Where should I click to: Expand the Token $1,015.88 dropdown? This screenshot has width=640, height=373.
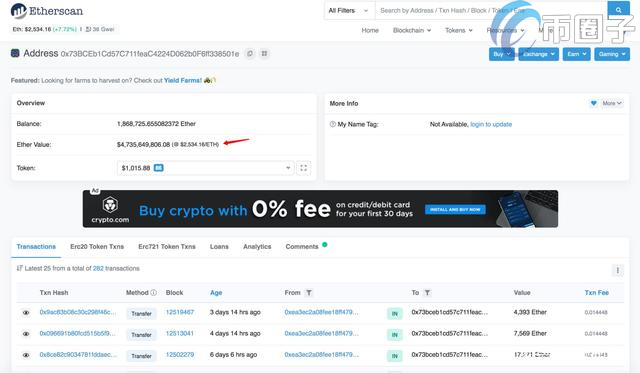tap(205, 168)
